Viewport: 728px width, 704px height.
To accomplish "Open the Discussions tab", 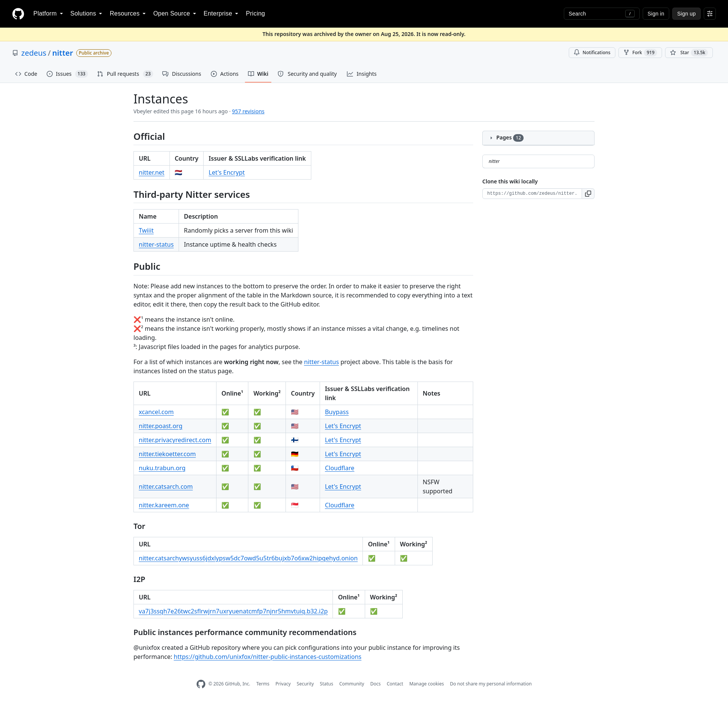I will (x=182, y=74).
